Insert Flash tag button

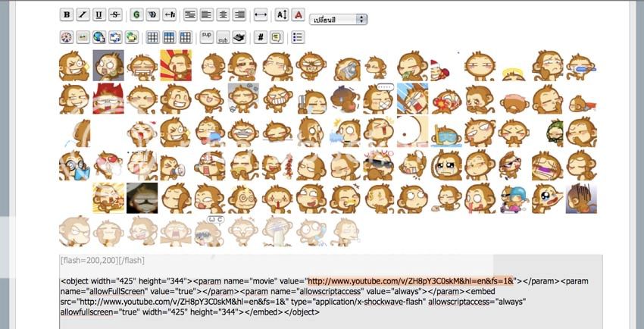click(67, 37)
